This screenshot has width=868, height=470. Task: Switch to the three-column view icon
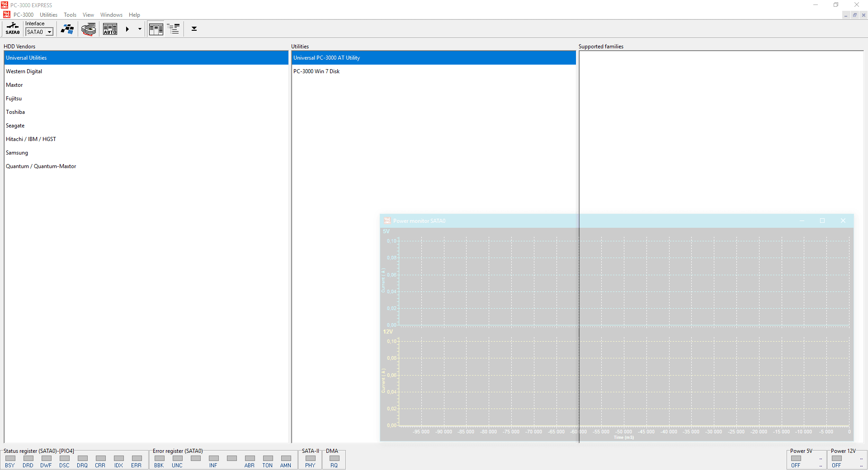coord(156,29)
